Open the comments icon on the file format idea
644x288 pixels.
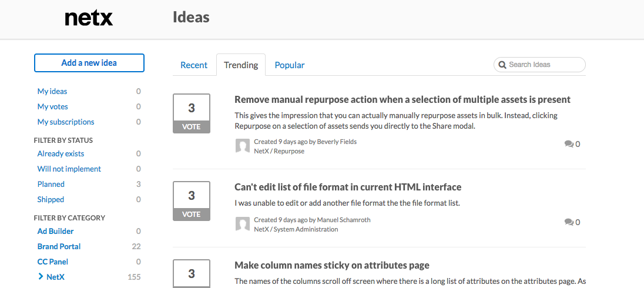[569, 222]
